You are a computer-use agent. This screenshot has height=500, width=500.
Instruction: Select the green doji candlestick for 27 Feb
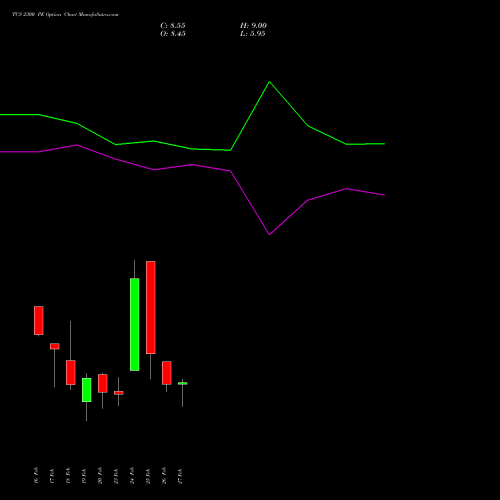coord(183,383)
